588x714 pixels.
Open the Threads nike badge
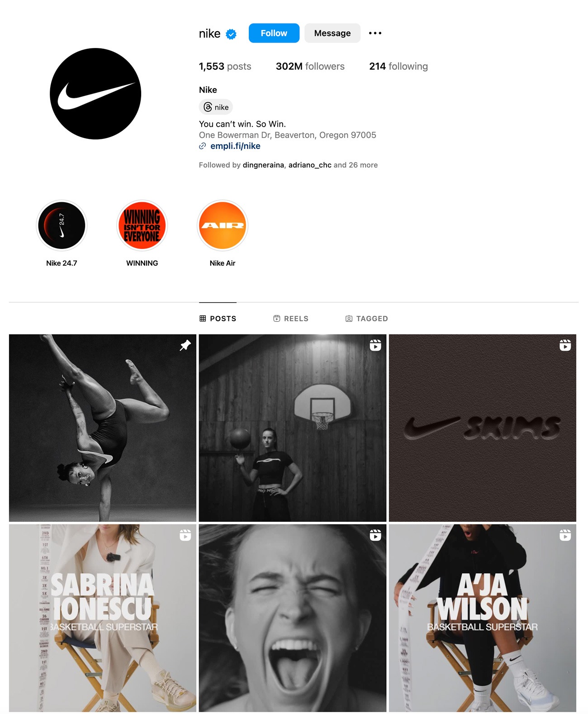[x=216, y=107]
